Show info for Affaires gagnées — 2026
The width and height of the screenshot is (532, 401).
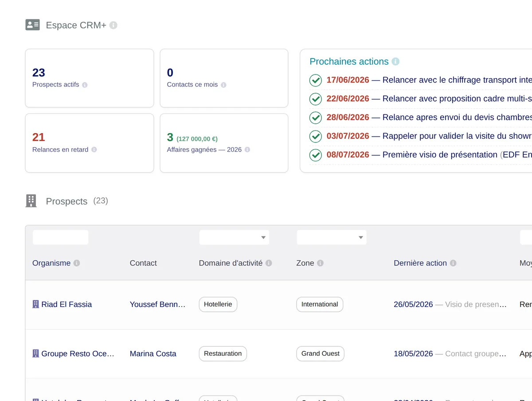[247, 149]
